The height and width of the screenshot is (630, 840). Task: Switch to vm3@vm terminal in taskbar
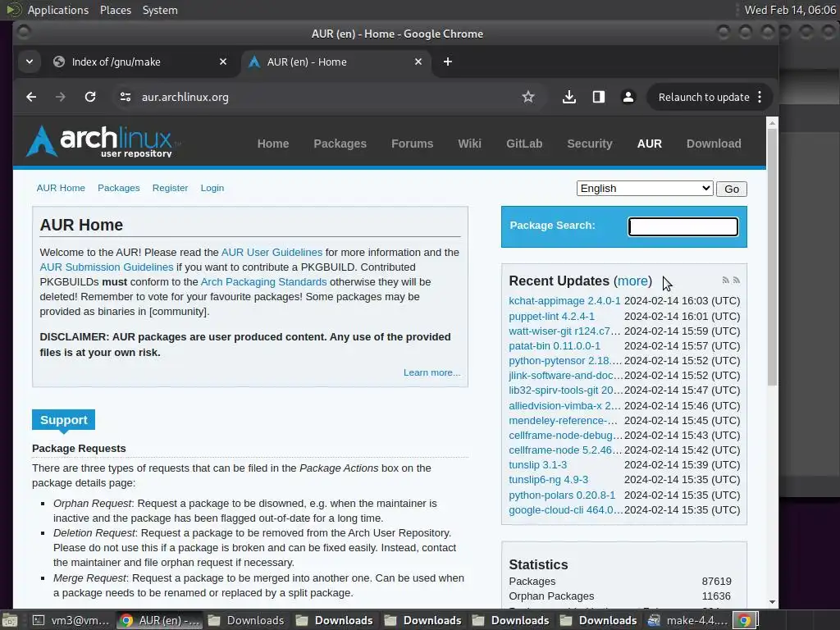[x=71, y=620]
